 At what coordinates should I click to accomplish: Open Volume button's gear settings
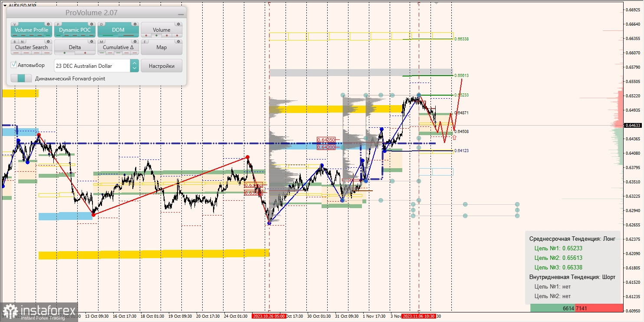pos(178,24)
